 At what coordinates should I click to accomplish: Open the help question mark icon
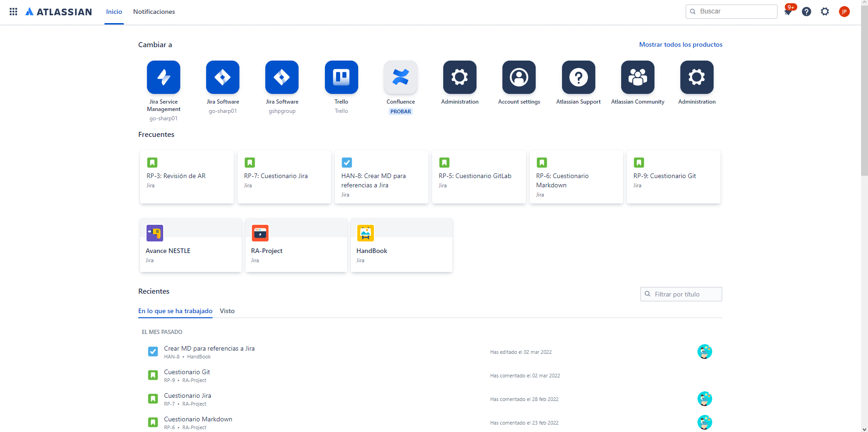click(807, 12)
